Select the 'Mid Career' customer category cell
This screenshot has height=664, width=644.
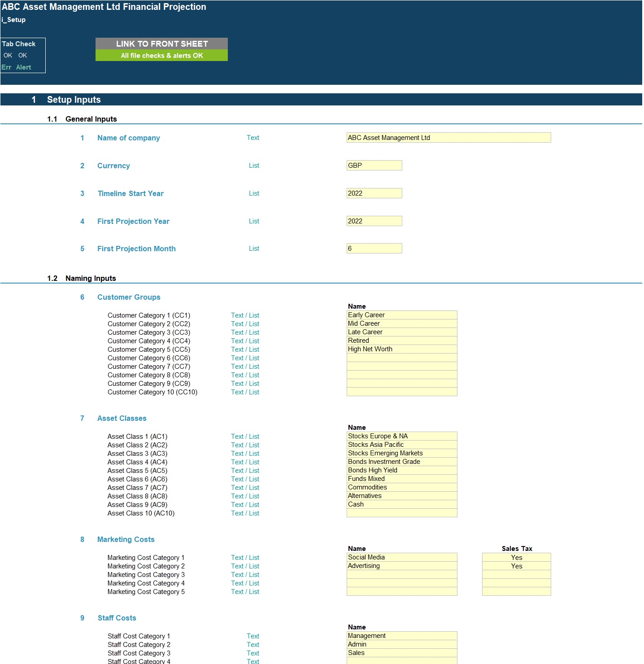coord(402,323)
